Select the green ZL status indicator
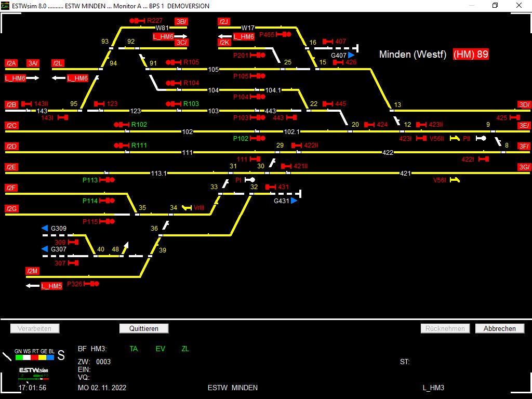The width and height of the screenshot is (532, 399). coord(185,349)
